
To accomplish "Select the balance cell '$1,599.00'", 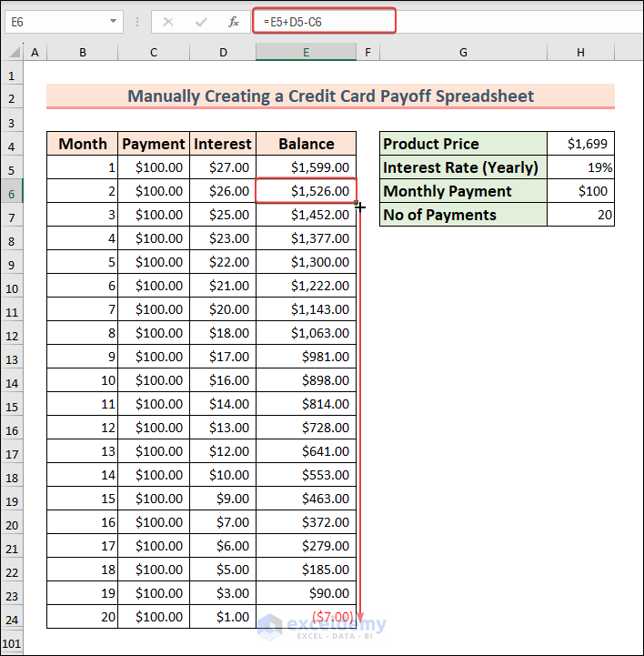I will point(307,167).
